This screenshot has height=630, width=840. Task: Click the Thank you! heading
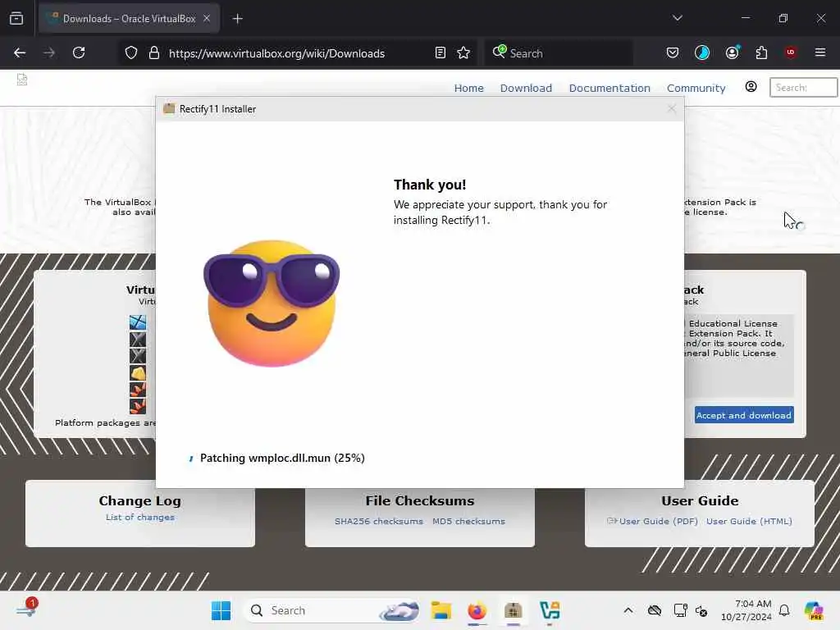430,185
